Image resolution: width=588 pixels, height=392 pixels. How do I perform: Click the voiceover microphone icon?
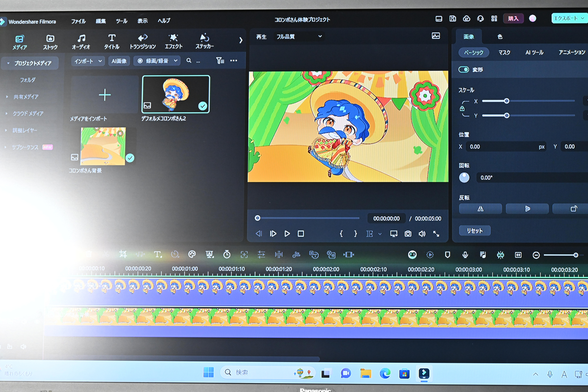click(x=465, y=255)
